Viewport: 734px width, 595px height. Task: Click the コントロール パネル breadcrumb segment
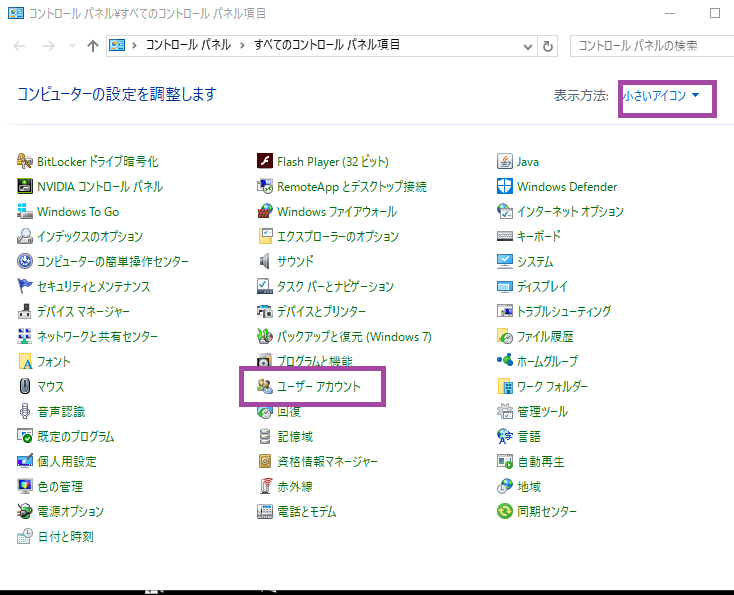[188, 45]
